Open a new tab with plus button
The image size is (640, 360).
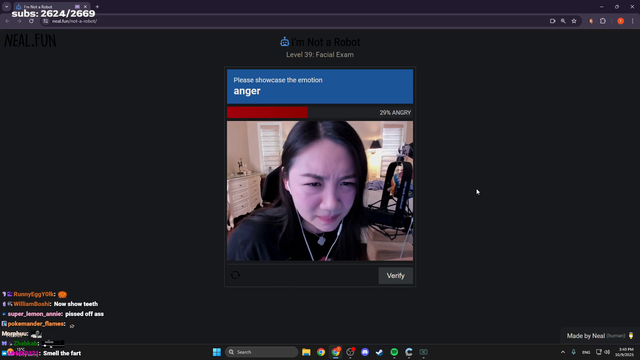pos(97,7)
